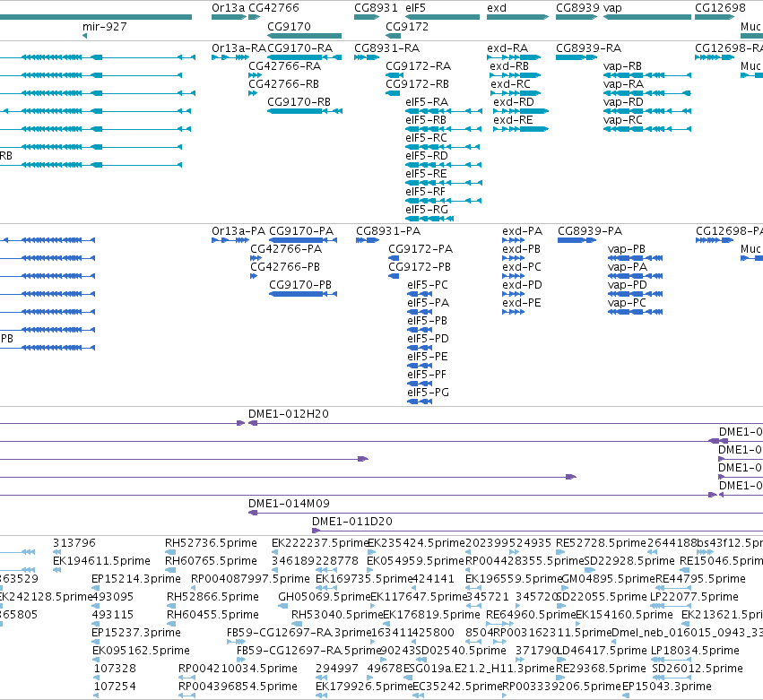Select the exd gene label
The width and height of the screenshot is (763, 700).
tap(497, 8)
